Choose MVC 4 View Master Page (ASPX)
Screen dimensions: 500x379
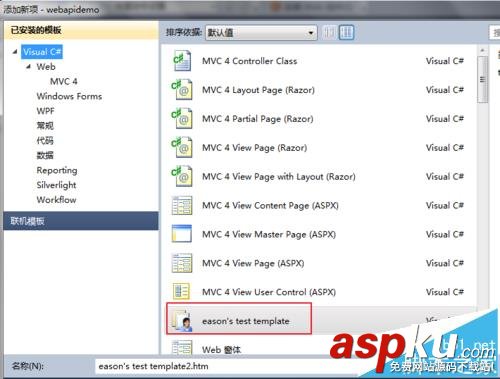point(269,235)
